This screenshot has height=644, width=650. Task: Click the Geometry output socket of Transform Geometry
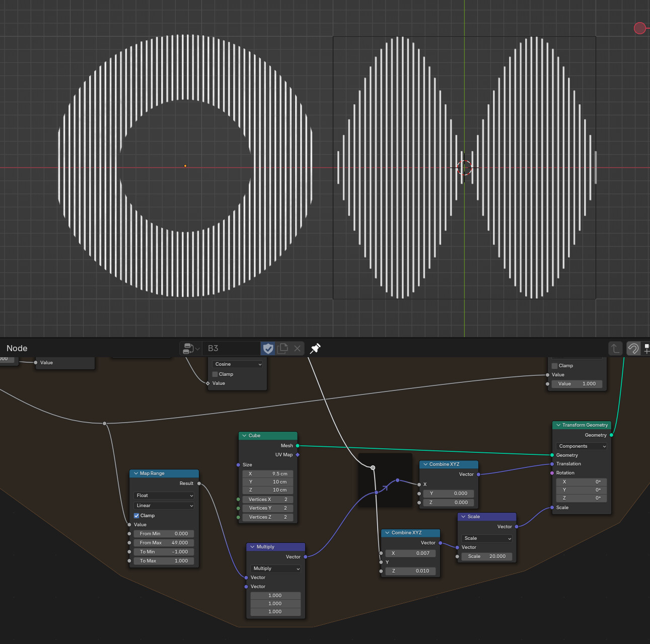click(x=612, y=435)
